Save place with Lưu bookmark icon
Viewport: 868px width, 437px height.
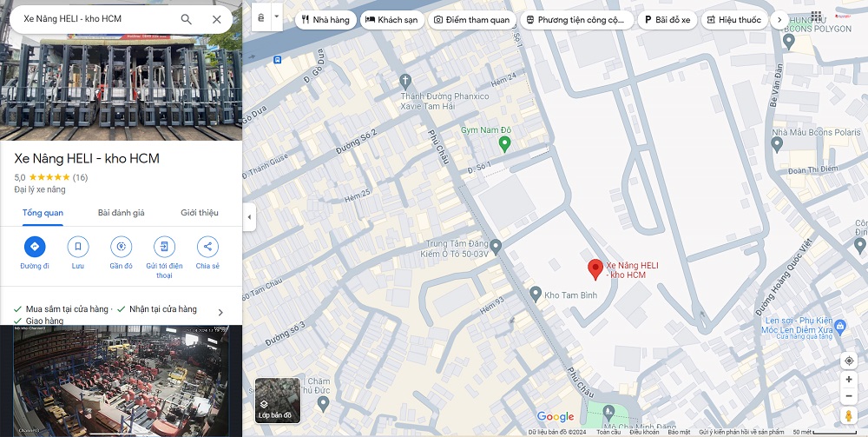coord(78,247)
